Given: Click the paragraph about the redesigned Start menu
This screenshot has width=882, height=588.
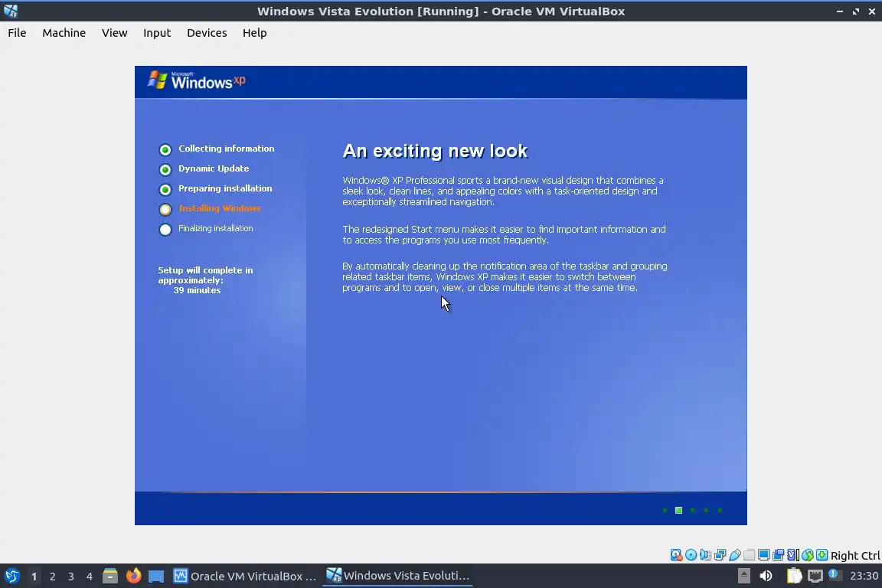Looking at the screenshot, I should (x=504, y=234).
